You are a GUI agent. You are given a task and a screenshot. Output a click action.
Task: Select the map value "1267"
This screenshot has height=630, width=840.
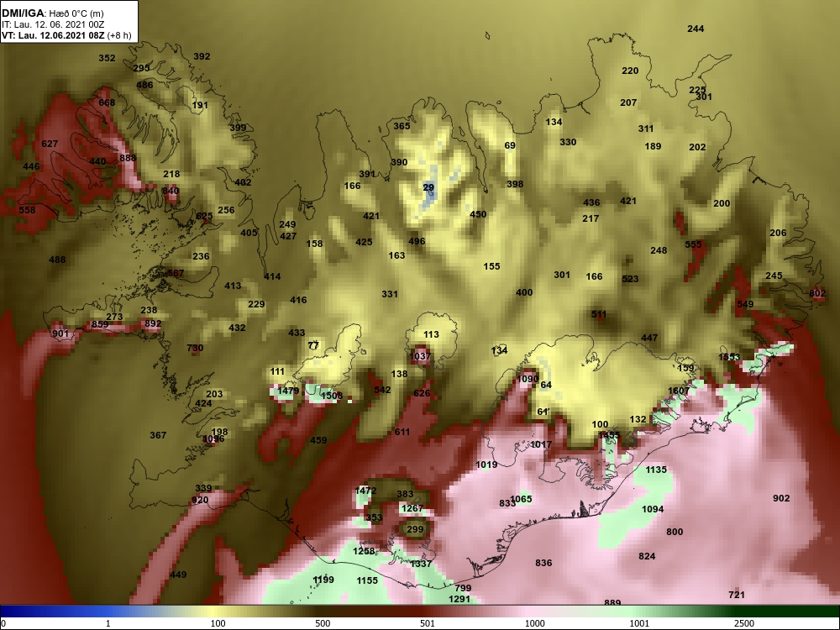[x=412, y=508]
